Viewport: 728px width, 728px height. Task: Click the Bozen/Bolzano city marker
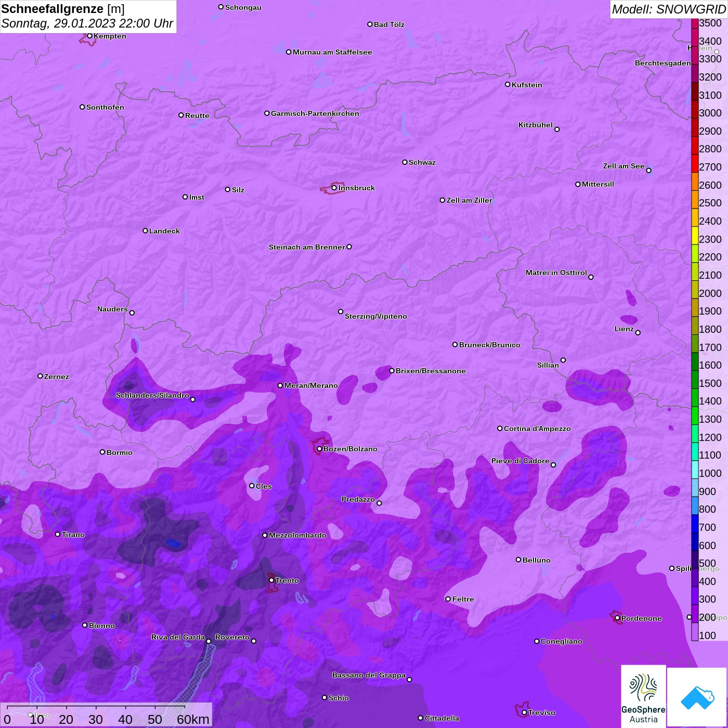pos(319,449)
